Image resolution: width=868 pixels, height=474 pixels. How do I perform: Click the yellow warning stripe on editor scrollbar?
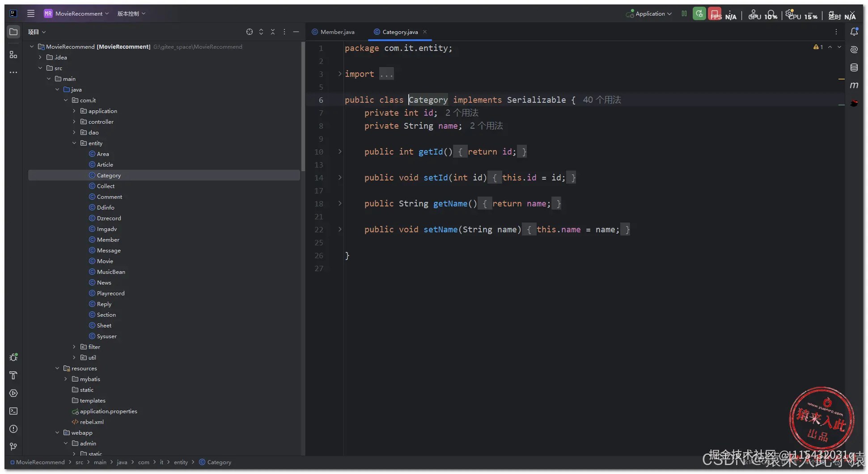coord(841,79)
